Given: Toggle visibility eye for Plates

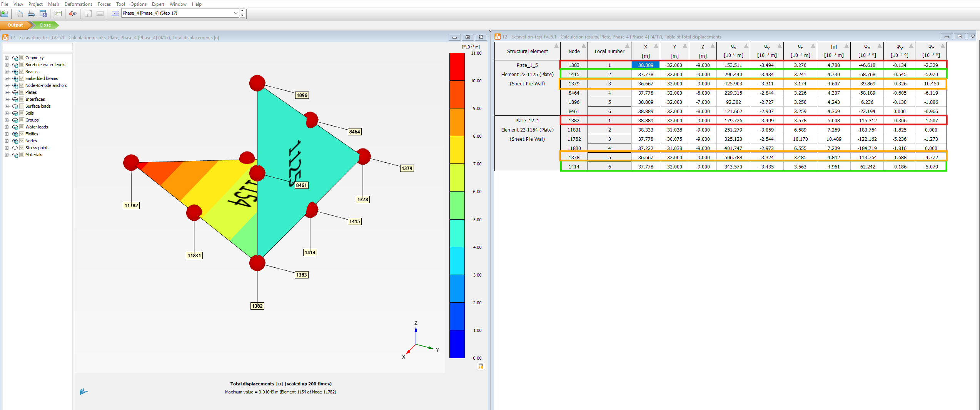Looking at the screenshot, I should point(15,92).
